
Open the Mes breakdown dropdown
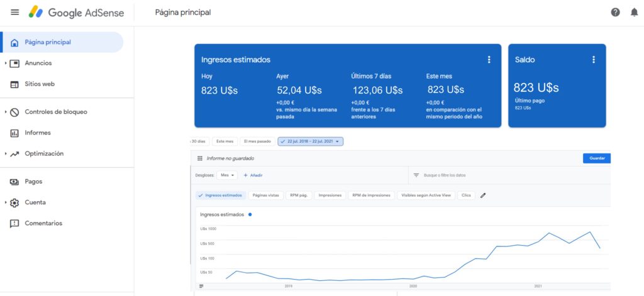pos(227,175)
